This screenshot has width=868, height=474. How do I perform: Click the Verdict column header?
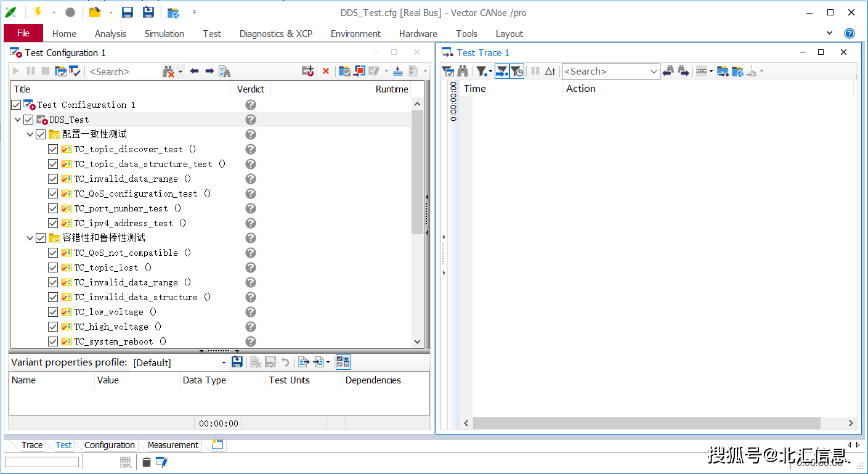[x=250, y=89]
